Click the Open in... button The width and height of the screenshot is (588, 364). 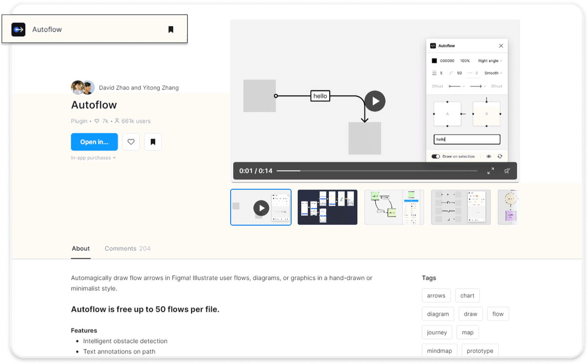point(95,142)
